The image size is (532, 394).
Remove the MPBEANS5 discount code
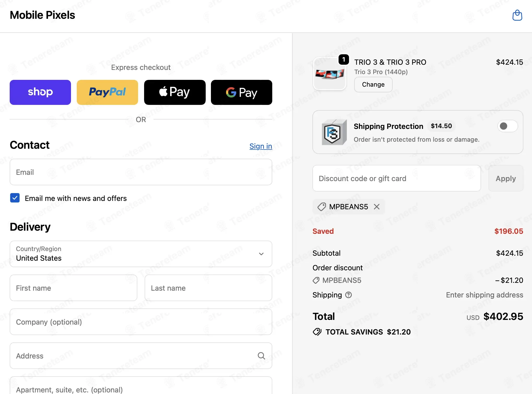[x=377, y=207]
